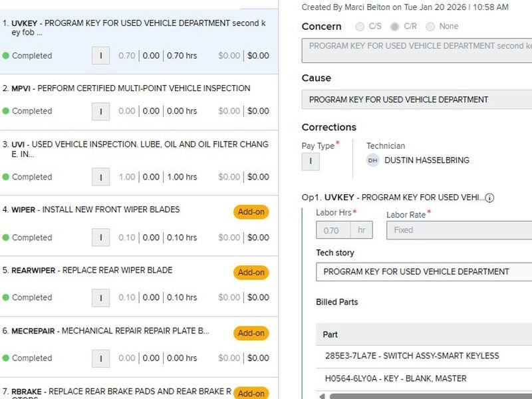Open the Tech story dropdown field
Screen dimensions: 532x399
[424, 271]
